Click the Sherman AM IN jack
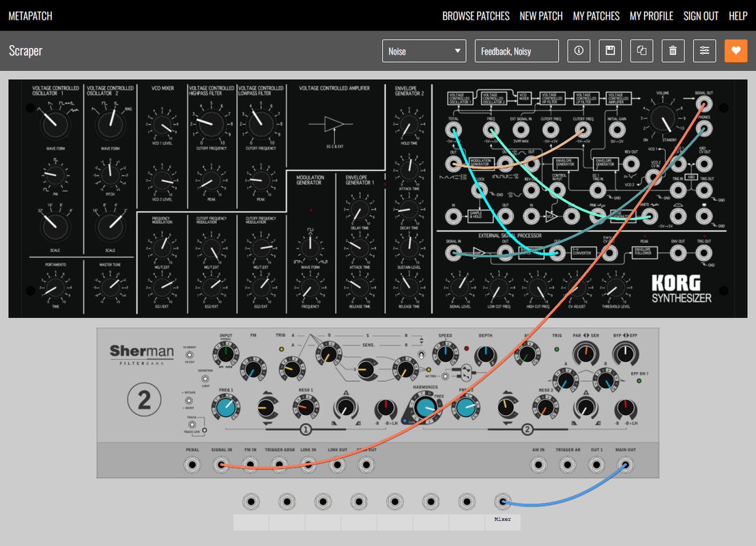The width and height of the screenshot is (756, 546). pyautogui.click(x=538, y=465)
